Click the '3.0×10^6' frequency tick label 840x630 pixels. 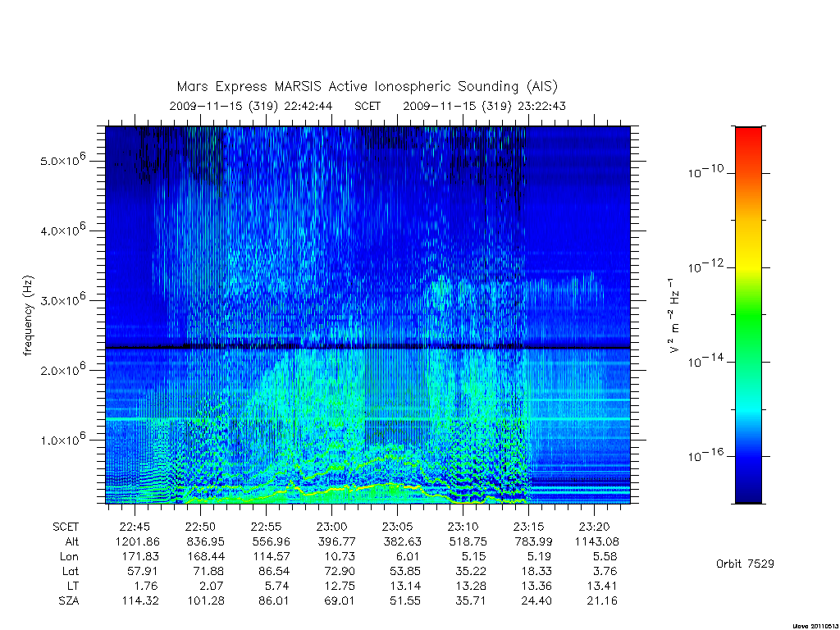(62, 299)
